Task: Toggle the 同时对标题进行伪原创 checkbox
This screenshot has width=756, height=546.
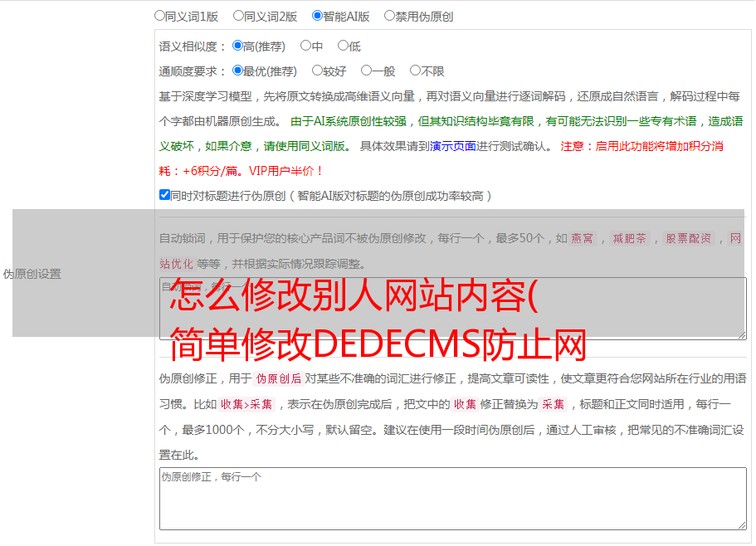Action: (x=164, y=195)
